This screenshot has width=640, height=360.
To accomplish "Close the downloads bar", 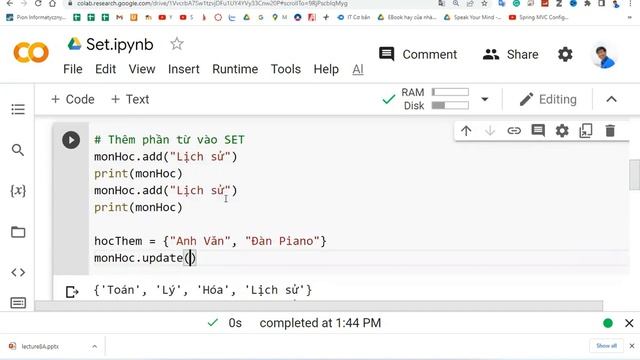I will pos(632,346).
